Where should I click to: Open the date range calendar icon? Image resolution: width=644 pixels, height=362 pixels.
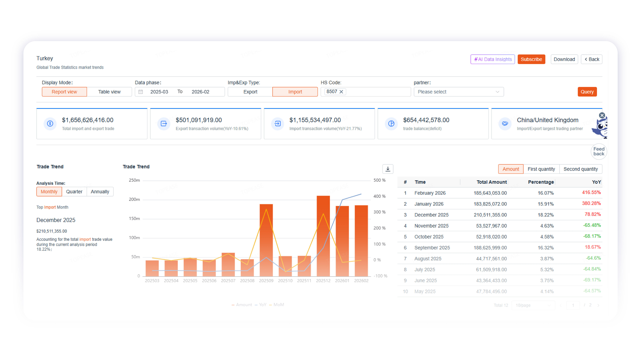click(140, 92)
